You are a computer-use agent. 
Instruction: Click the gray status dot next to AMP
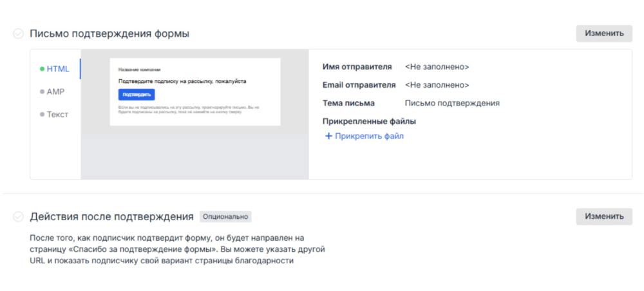(42, 91)
